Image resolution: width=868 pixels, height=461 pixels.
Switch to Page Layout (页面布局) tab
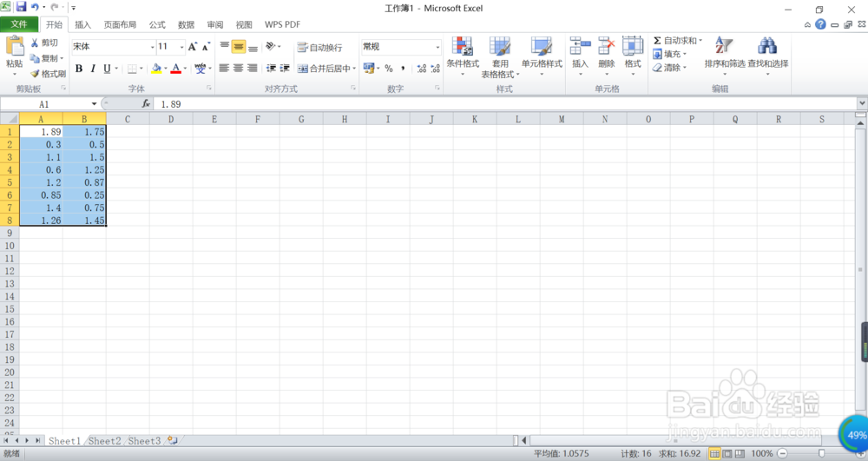tap(120, 24)
